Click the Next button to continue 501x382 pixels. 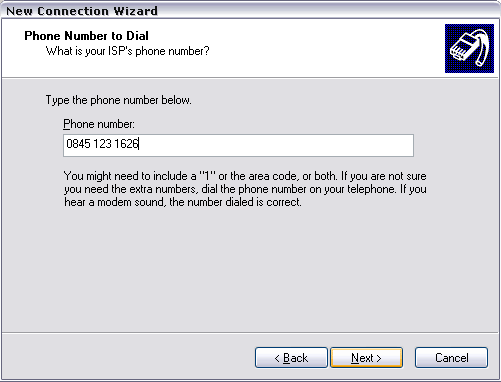pyautogui.click(x=366, y=358)
